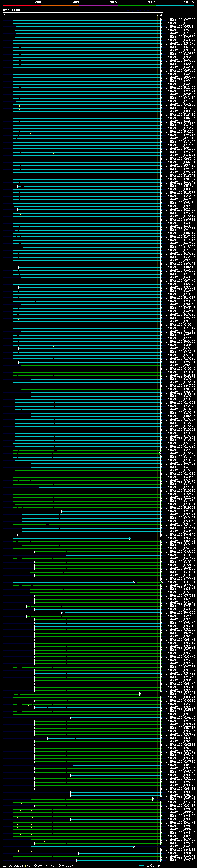This screenshot has height=868, width=197.
Task: Select hit label UniRef100_C0PR41
Action: (180, 856)
